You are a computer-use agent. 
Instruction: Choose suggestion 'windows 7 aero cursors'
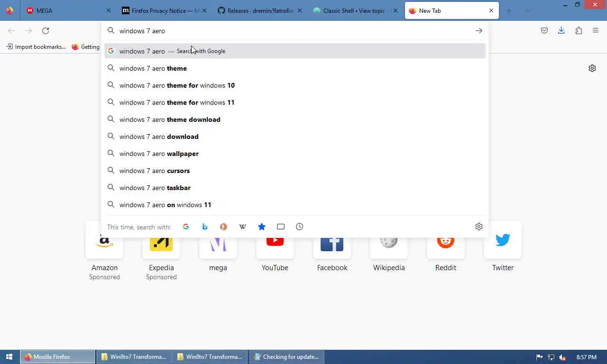pyautogui.click(x=295, y=171)
